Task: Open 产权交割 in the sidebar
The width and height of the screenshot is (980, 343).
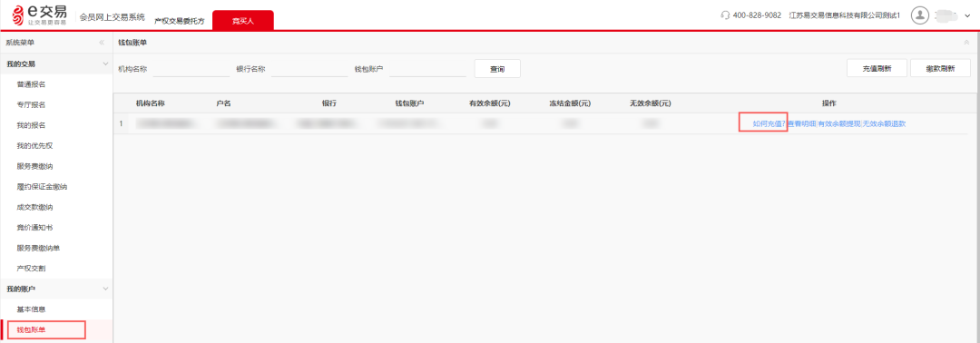Action: (31, 268)
